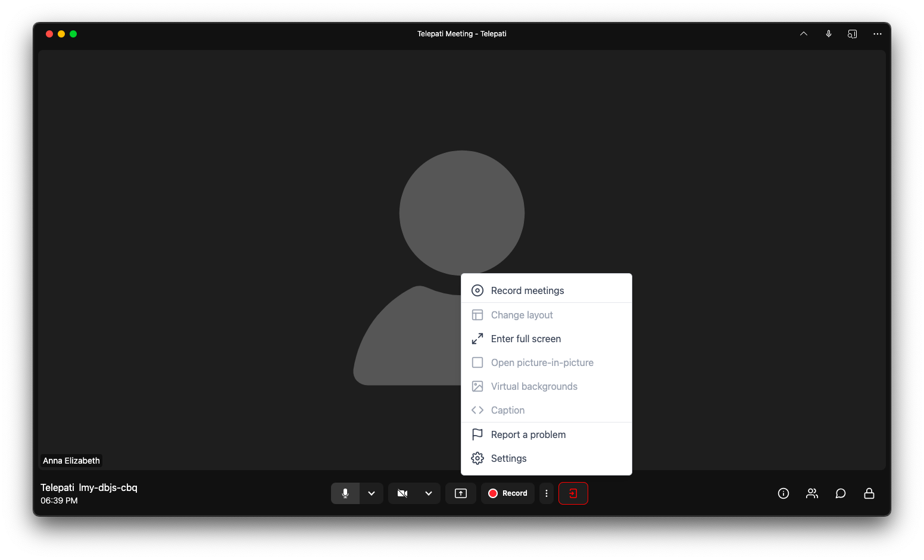Screen dimensions: 924x560
Task: Click the cast icon in title bar
Action: click(x=853, y=34)
